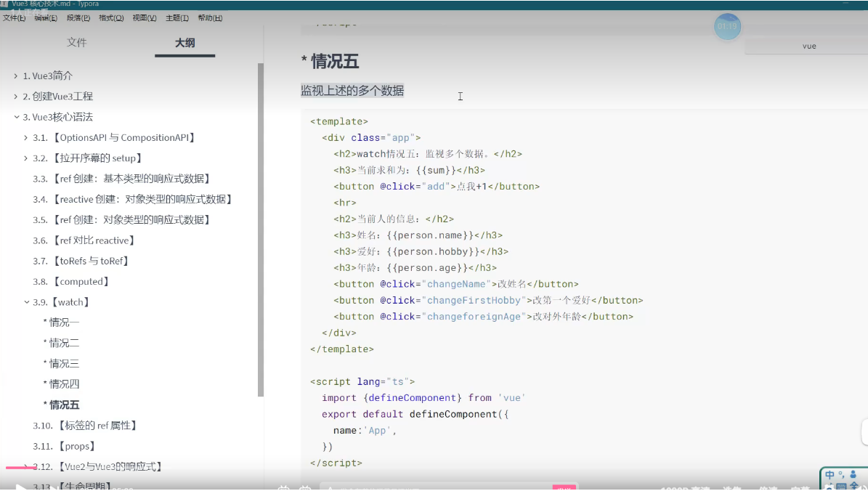The width and height of the screenshot is (868, 491).
Task: Click the div class="app" code line
Action: pos(371,137)
